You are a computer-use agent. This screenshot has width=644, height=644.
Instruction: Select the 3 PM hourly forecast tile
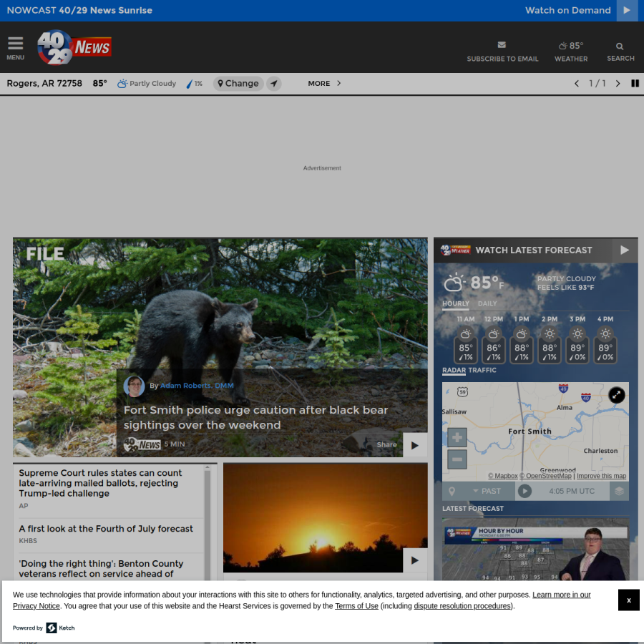tap(577, 339)
